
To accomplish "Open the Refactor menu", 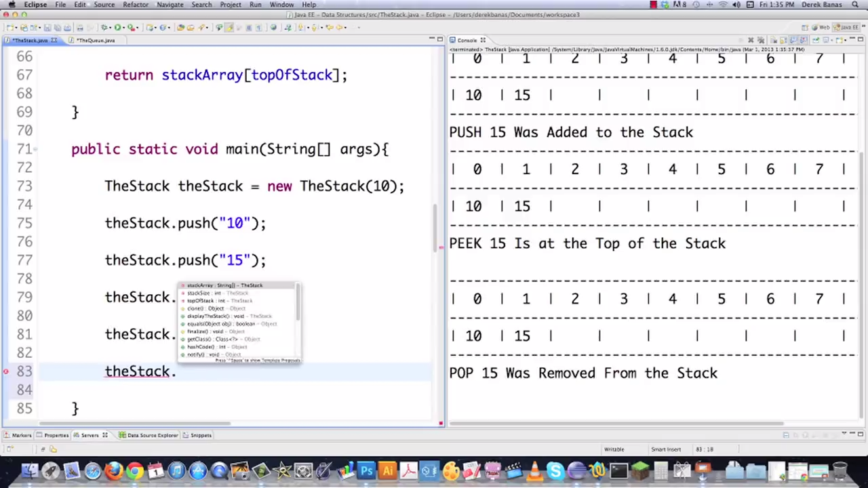I will pos(135,5).
